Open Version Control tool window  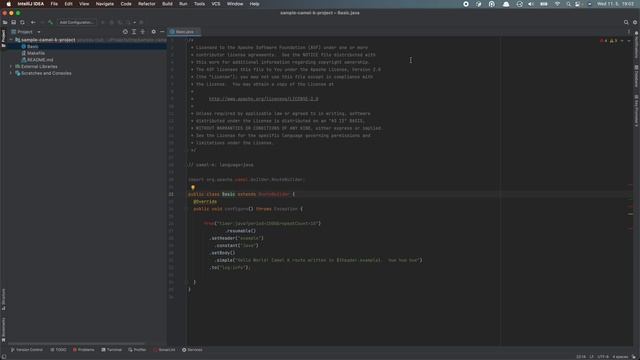coord(27,350)
